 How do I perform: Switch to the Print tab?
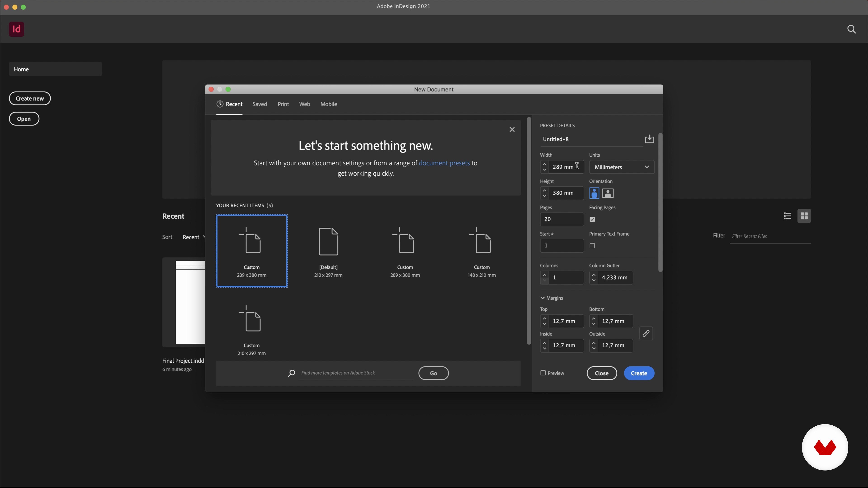[283, 104]
